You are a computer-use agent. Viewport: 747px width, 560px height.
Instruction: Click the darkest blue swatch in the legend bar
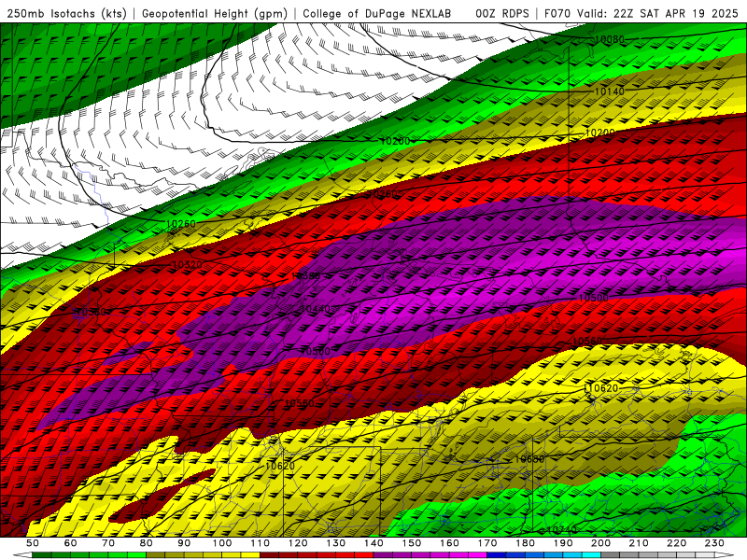[497, 555]
